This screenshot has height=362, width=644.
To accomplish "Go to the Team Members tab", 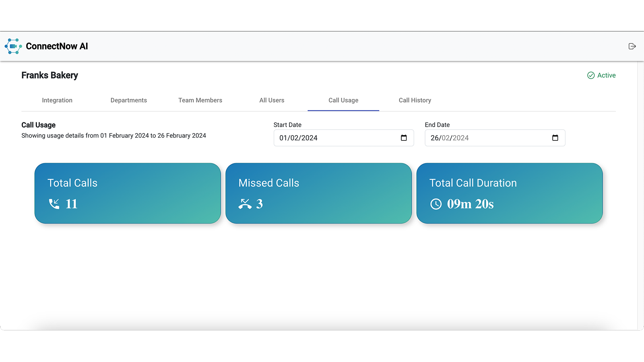I will click(200, 100).
